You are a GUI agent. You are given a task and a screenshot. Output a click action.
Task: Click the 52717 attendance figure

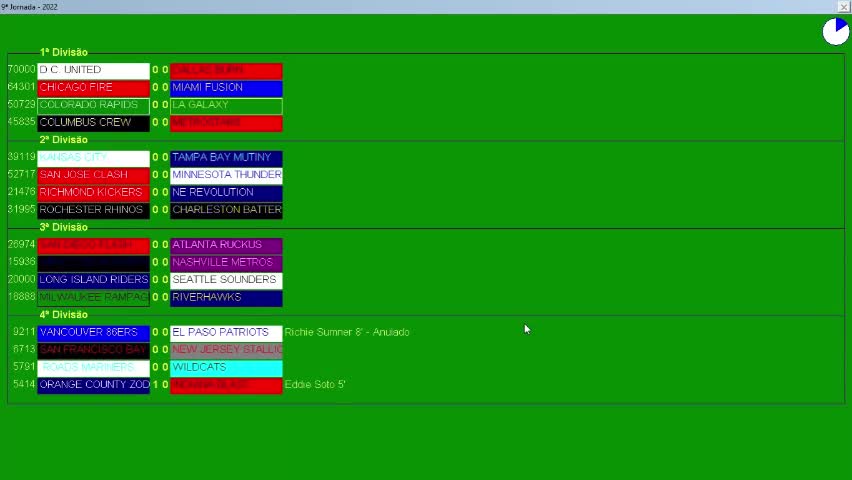pos(22,174)
